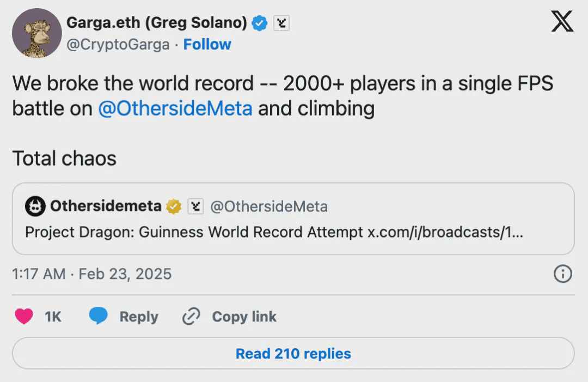Image resolution: width=588 pixels, height=382 pixels.
Task: Open the Garga.eth (Greg Solano) profile name
Action: pos(156,23)
